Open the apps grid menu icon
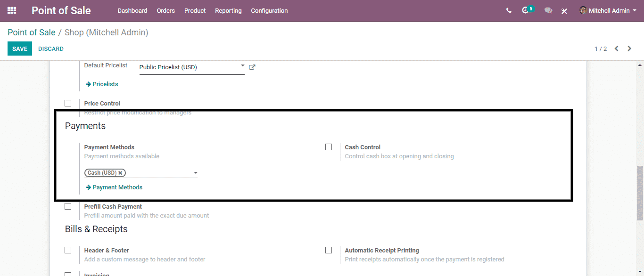The image size is (644, 276). point(12,10)
